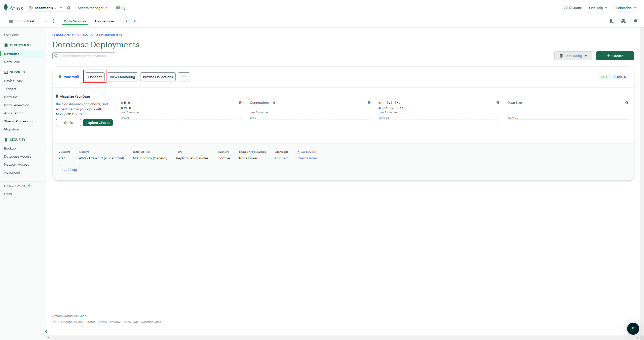Click All Good system status link
This screenshot has width=644, height=340.
tap(80, 316)
